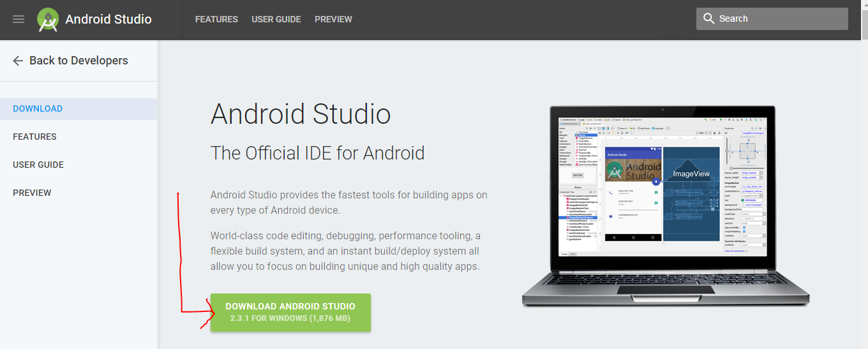Go Back to Developers

pyautogui.click(x=79, y=61)
